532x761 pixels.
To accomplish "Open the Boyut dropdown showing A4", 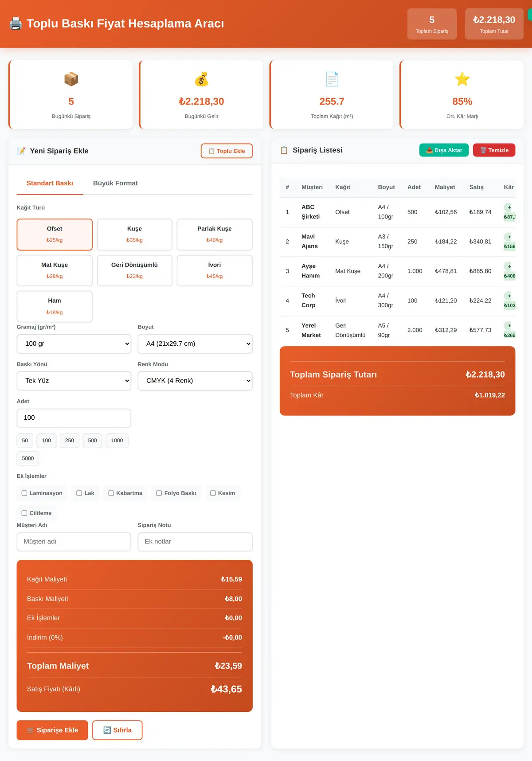I will [195, 344].
